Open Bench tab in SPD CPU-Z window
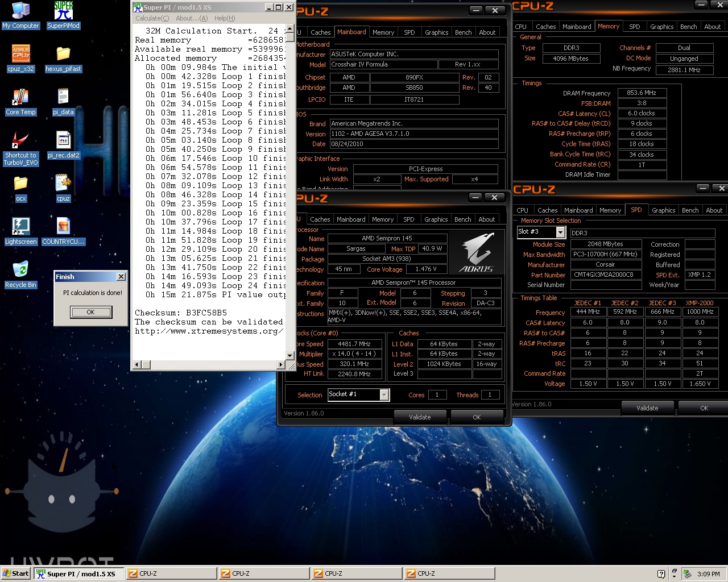This screenshot has height=582, width=728. [690, 210]
